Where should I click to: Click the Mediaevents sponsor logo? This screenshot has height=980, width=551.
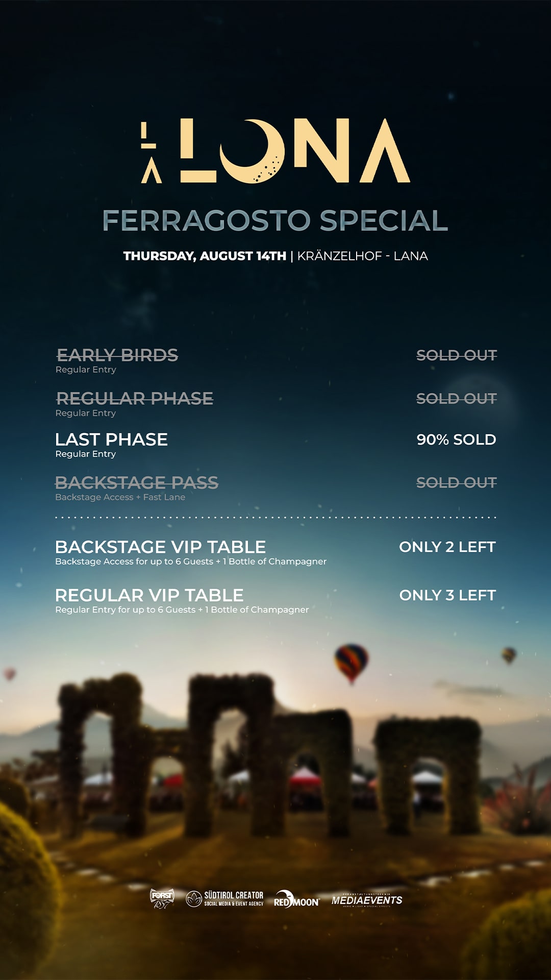coord(367,900)
